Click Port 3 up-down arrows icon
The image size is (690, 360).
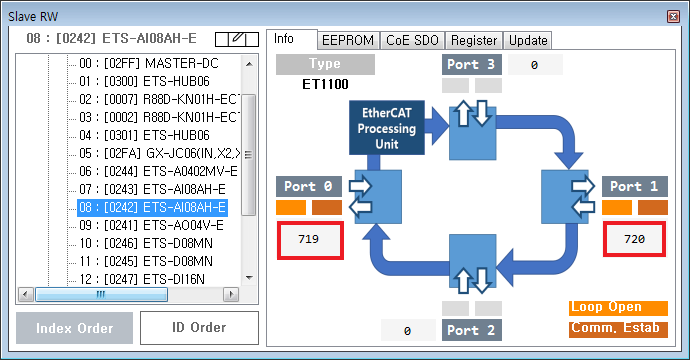[473, 114]
